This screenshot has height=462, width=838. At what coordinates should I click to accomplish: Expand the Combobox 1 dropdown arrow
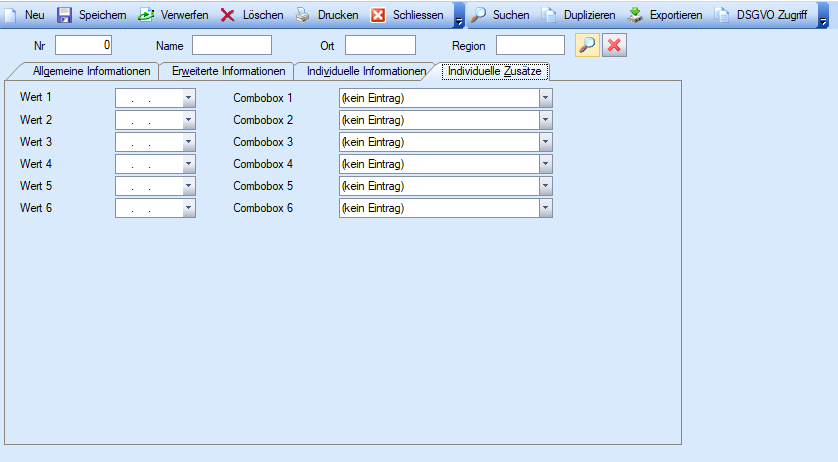545,98
